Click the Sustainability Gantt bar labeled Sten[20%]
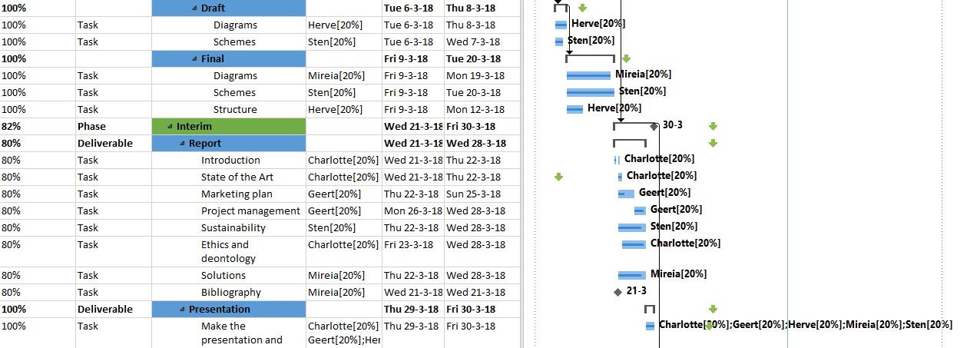 tap(631, 227)
